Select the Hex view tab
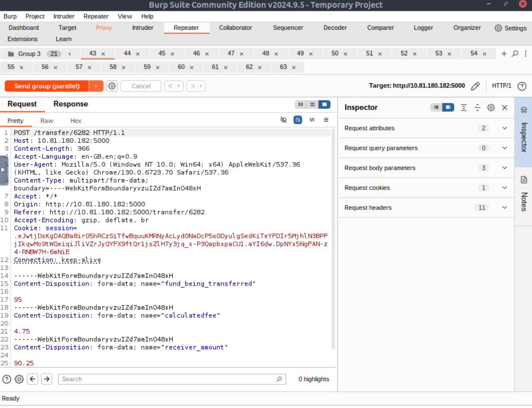Image resolution: width=532 pixels, height=408 pixels. pyautogui.click(x=76, y=121)
